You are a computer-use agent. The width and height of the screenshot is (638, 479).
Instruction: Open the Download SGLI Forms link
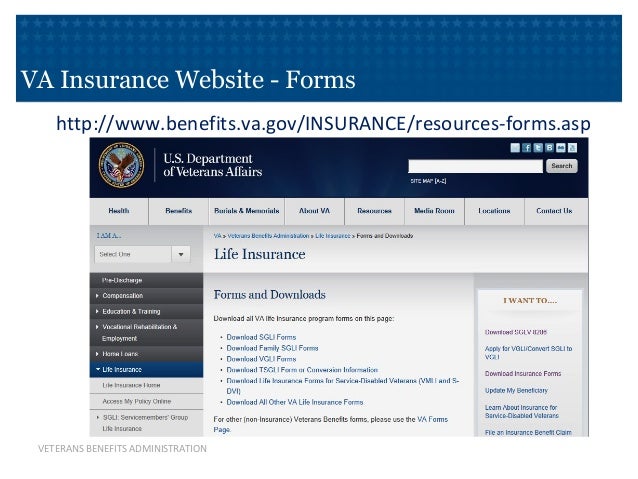[261, 337]
